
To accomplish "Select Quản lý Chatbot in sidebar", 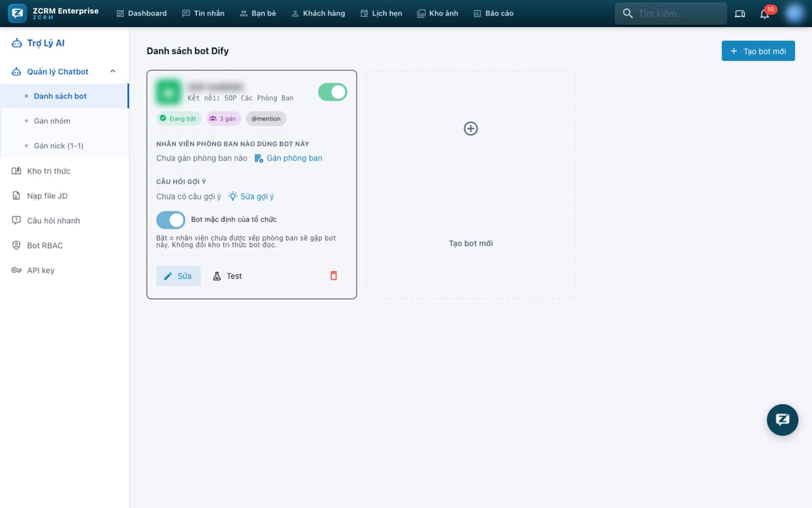I will (x=64, y=71).
